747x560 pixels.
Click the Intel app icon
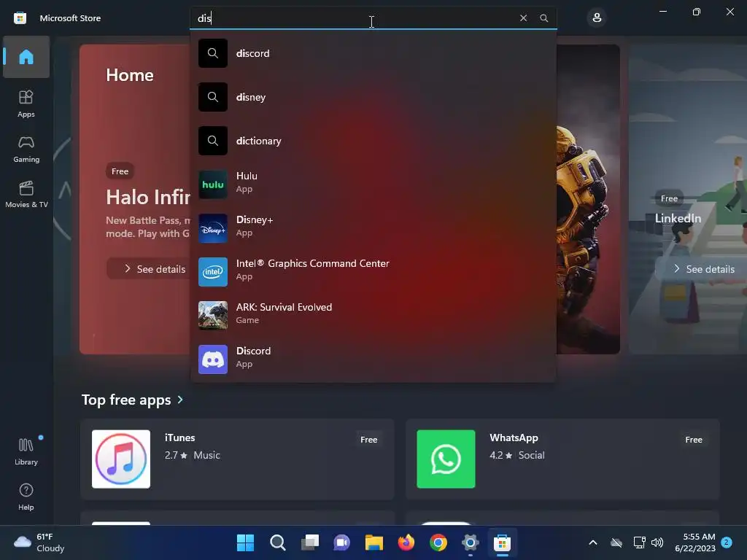point(213,272)
